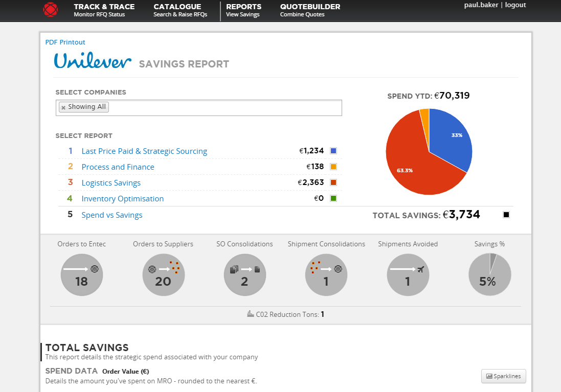Click the Orders to Entec circle icon
The image size is (561, 392).
tap(82, 275)
